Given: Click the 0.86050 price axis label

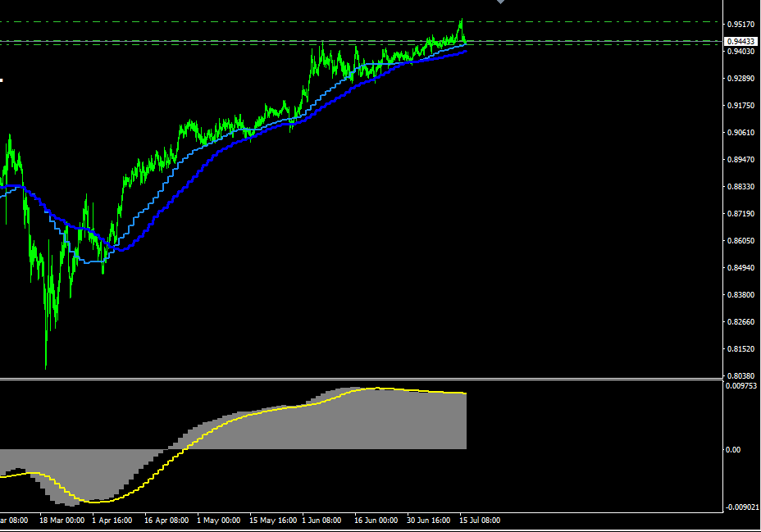Looking at the screenshot, I should [740, 240].
